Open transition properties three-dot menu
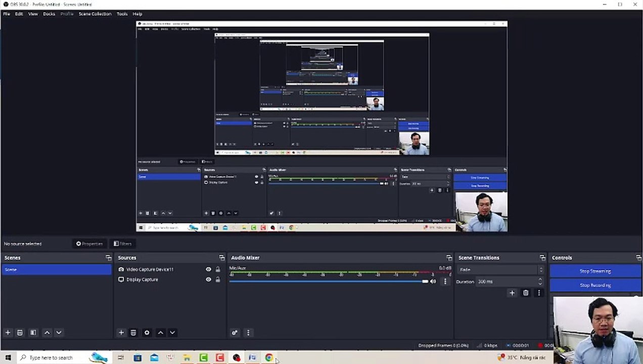The width and height of the screenshot is (643, 364). [x=539, y=293]
